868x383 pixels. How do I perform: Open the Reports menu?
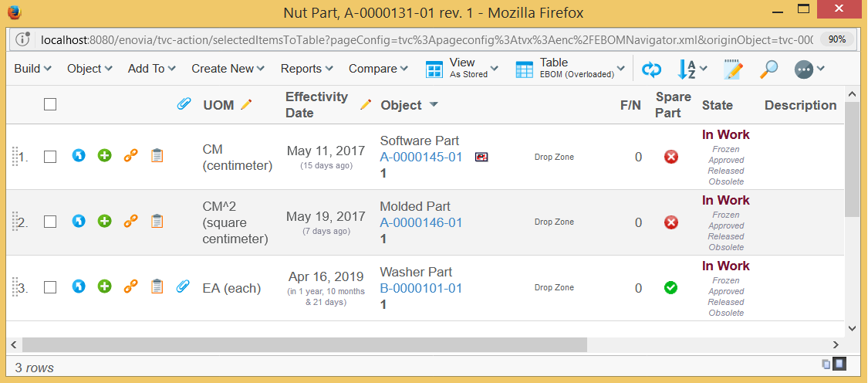306,69
